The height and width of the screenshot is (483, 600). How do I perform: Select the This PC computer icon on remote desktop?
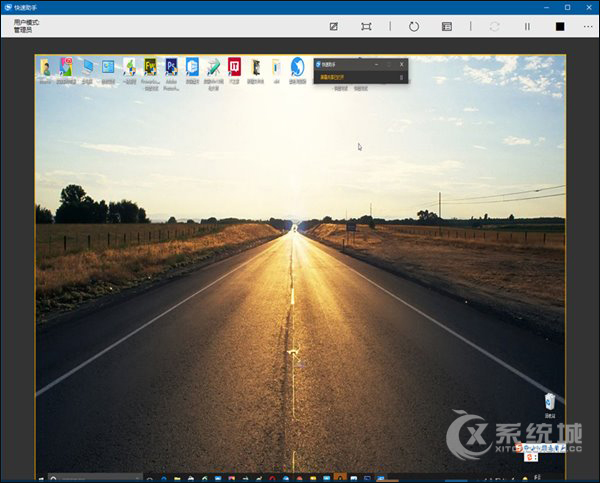pyautogui.click(x=87, y=67)
